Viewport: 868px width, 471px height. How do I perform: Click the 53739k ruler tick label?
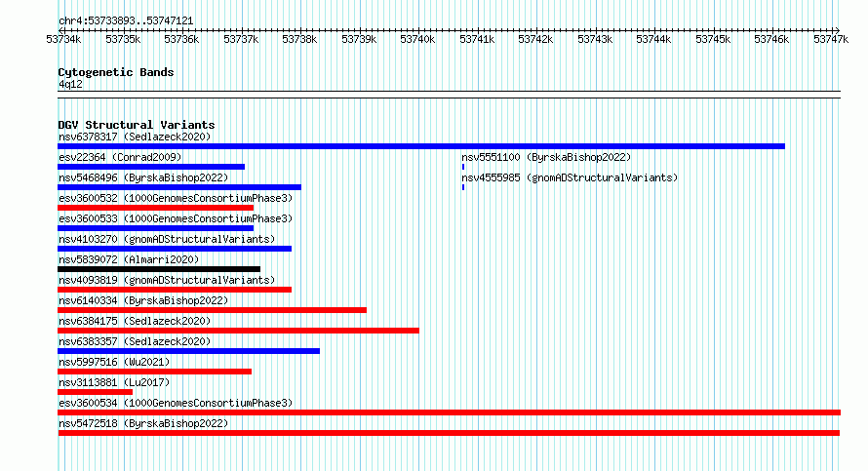coord(359,39)
